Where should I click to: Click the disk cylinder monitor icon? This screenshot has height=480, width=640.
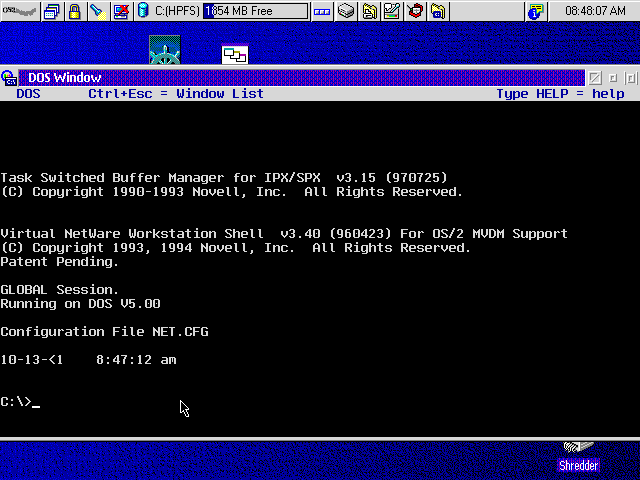(143, 10)
